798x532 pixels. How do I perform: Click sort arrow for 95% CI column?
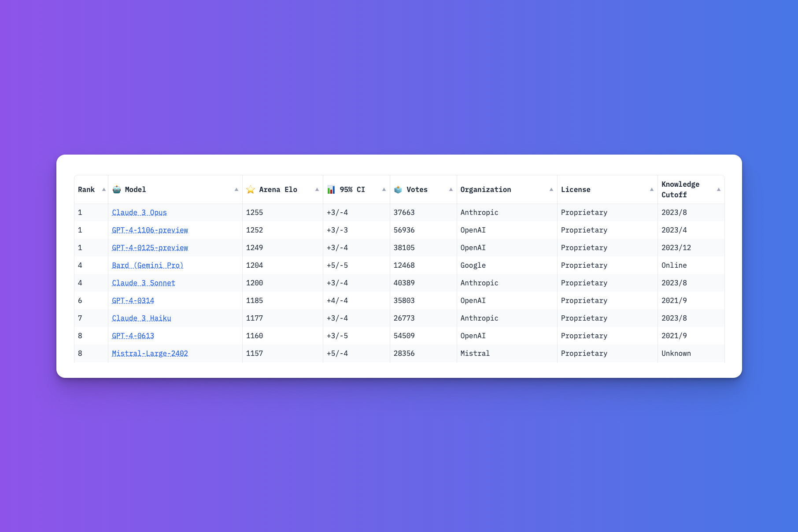[384, 189]
